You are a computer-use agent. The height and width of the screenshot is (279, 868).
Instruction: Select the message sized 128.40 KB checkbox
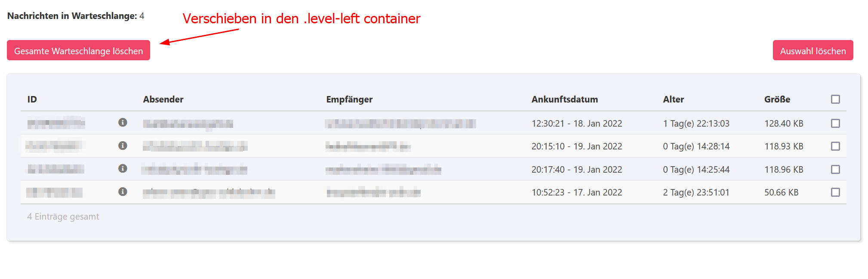[x=835, y=124]
